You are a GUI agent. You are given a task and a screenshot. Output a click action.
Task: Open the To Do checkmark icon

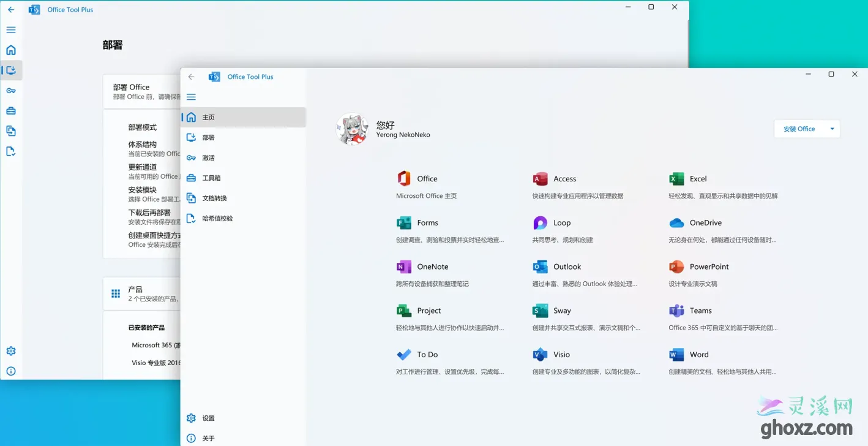coord(404,355)
